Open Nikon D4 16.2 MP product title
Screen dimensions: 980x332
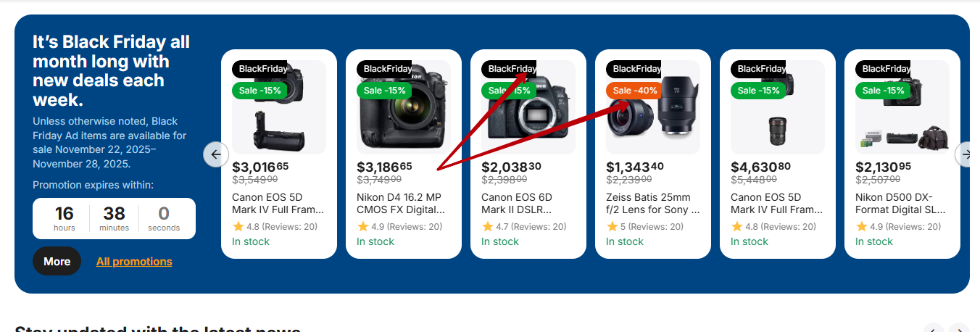[399, 204]
